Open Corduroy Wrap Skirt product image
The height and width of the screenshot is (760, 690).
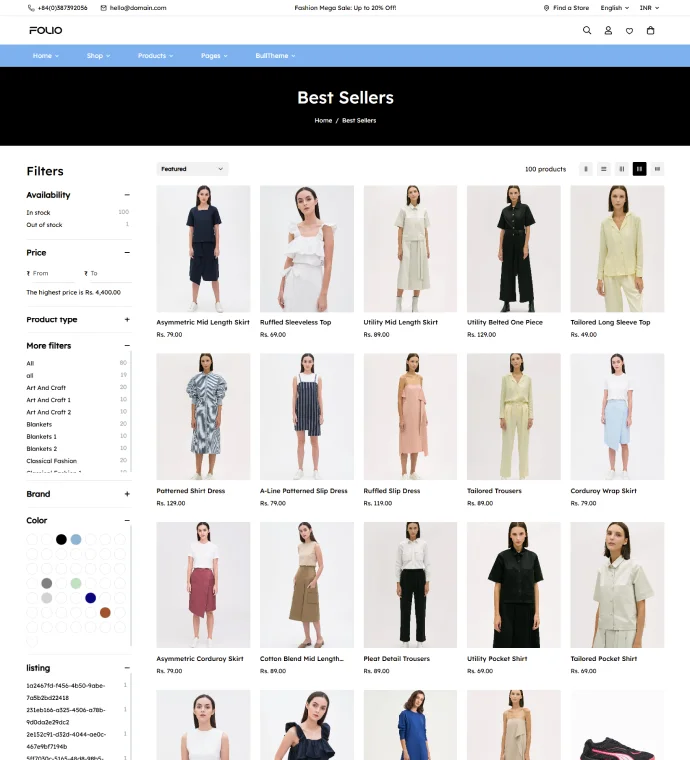click(617, 416)
